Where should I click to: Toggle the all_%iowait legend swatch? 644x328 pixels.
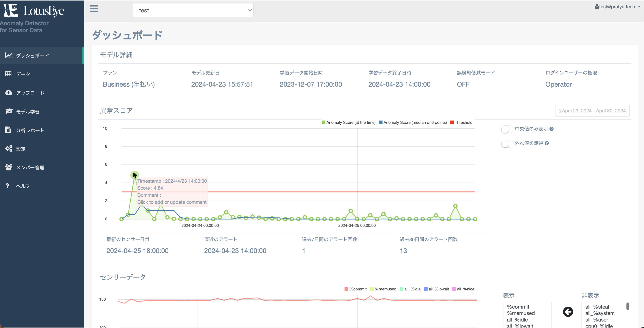pyautogui.click(x=426, y=289)
